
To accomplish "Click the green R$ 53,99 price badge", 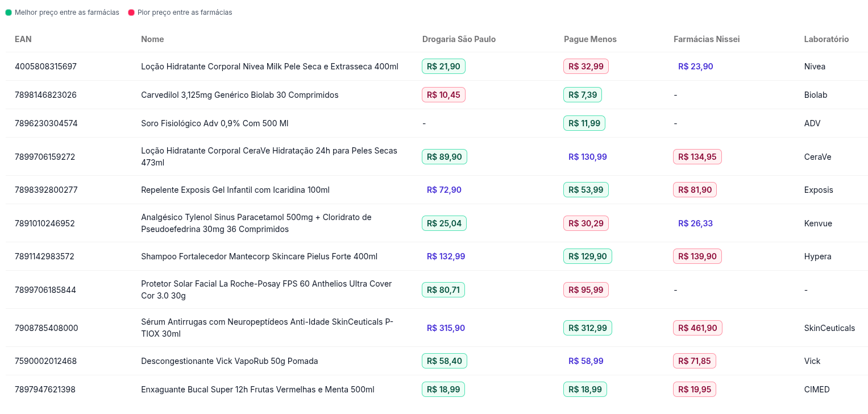I will coord(586,190).
